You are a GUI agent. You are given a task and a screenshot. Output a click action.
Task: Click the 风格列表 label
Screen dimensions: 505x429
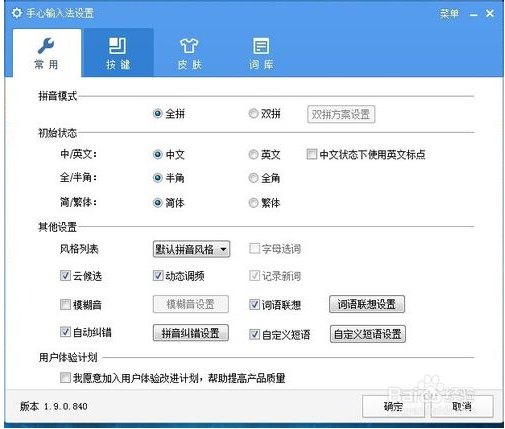click(x=79, y=249)
